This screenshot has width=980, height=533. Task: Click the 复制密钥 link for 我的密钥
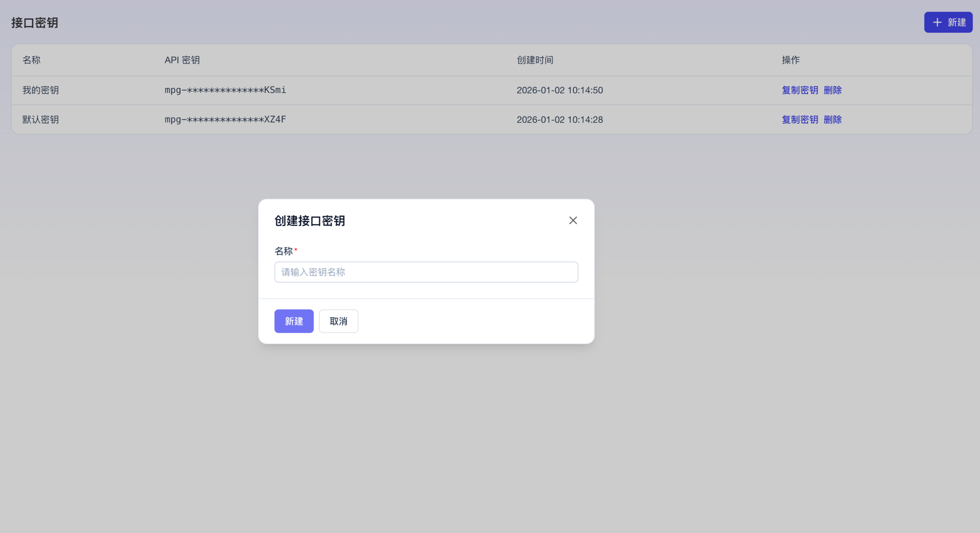tap(800, 90)
